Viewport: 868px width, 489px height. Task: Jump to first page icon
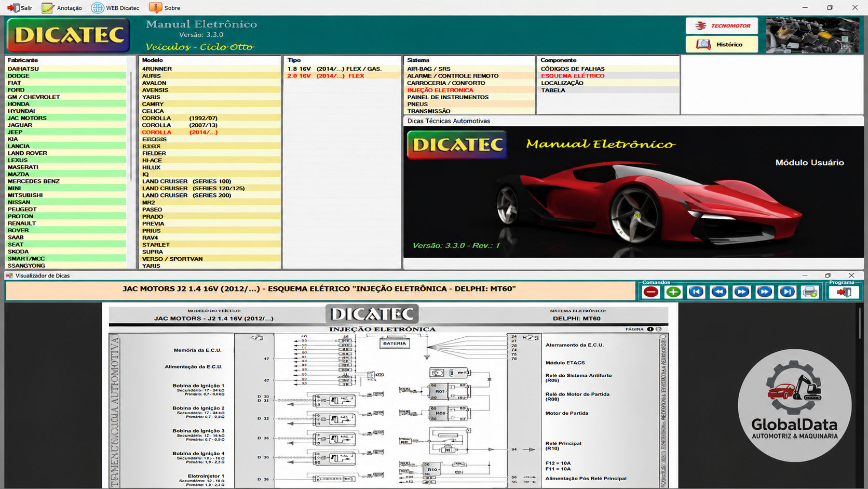click(x=696, y=292)
